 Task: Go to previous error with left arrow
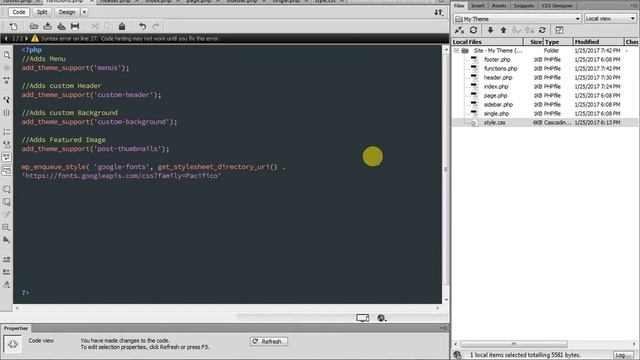[x=6, y=38]
